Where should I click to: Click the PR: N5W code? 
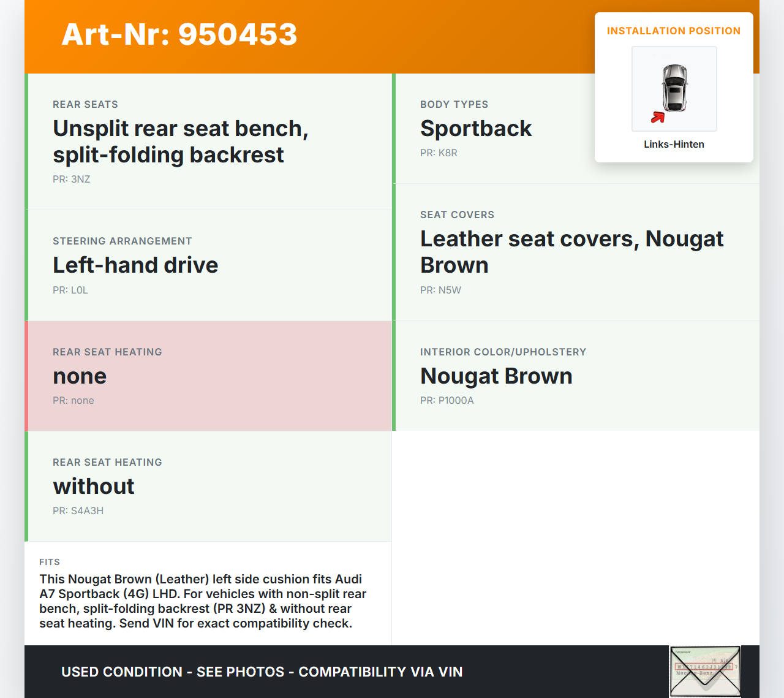tap(440, 290)
